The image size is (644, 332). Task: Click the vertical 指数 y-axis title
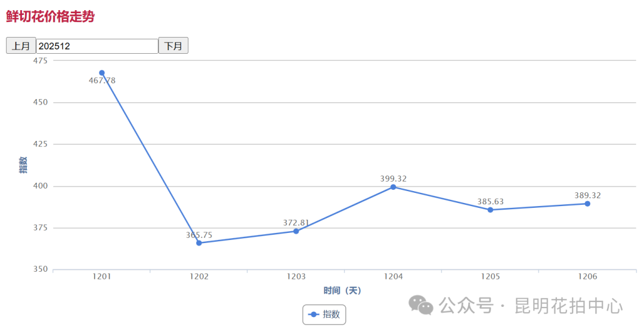click(23, 165)
